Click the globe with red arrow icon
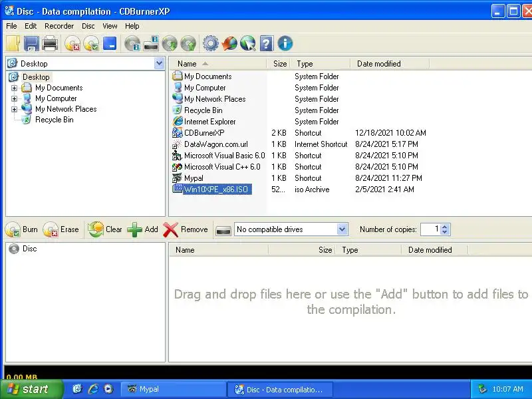The width and height of the screenshot is (532, 399). point(229,43)
